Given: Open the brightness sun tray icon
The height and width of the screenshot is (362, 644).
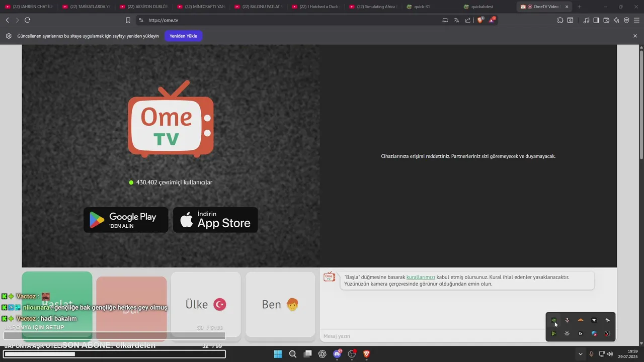Looking at the screenshot, I should (567, 333).
